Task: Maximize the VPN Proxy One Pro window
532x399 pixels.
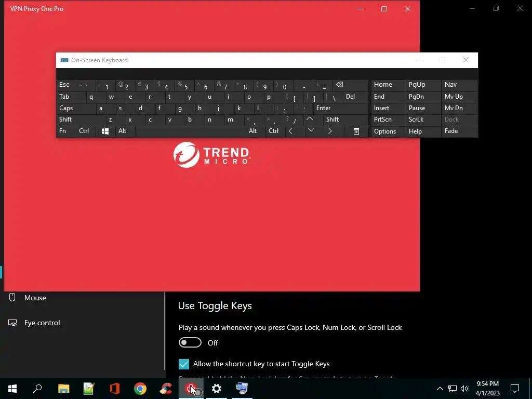Action: click(384, 9)
